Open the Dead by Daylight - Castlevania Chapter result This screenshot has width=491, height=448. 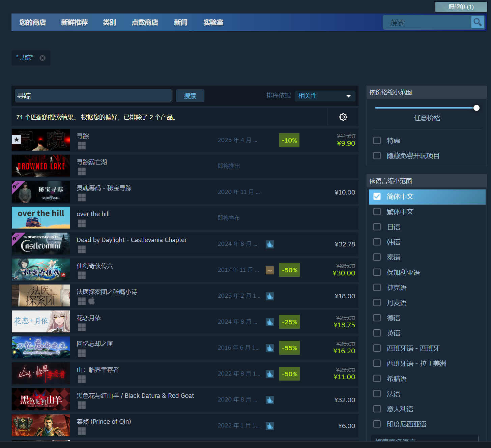coord(185,244)
